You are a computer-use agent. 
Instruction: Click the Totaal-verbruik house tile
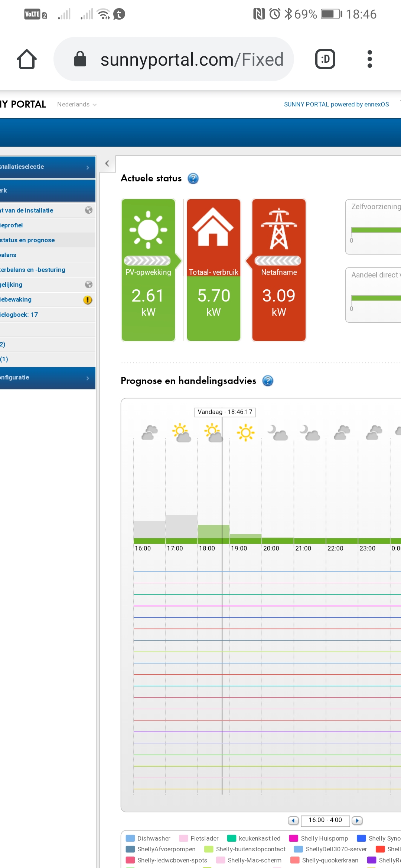coord(213,270)
